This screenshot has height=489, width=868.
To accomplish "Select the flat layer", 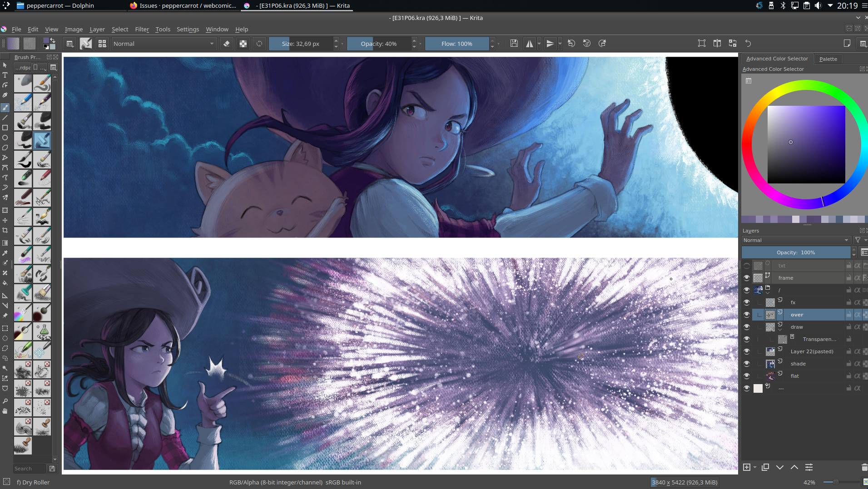I will click(795, 376).
